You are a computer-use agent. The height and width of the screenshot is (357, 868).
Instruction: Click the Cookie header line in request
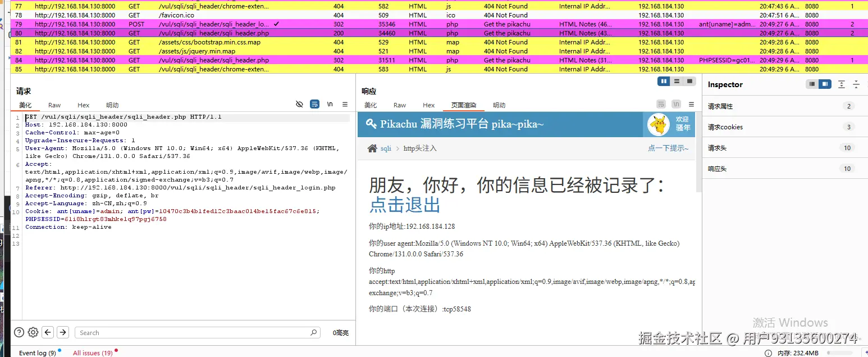(172, 215)
